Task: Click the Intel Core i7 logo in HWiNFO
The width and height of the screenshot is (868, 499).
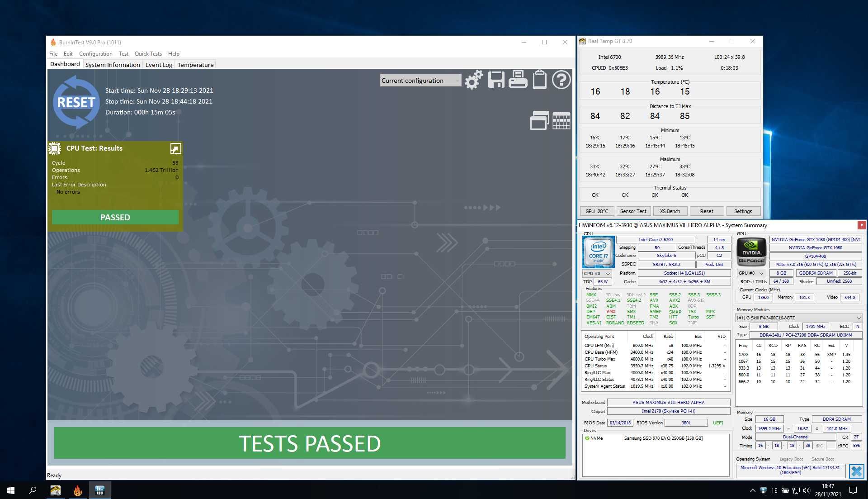Action: (x=598, y=252)
